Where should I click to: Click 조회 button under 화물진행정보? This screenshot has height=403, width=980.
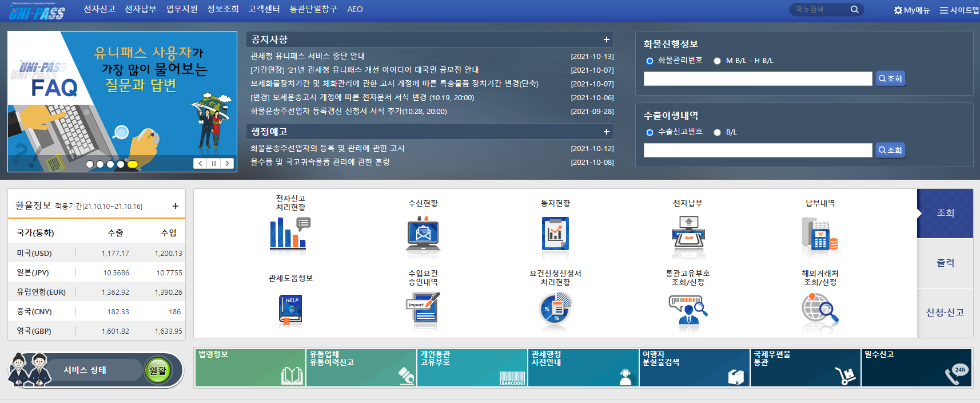point(890,78)
